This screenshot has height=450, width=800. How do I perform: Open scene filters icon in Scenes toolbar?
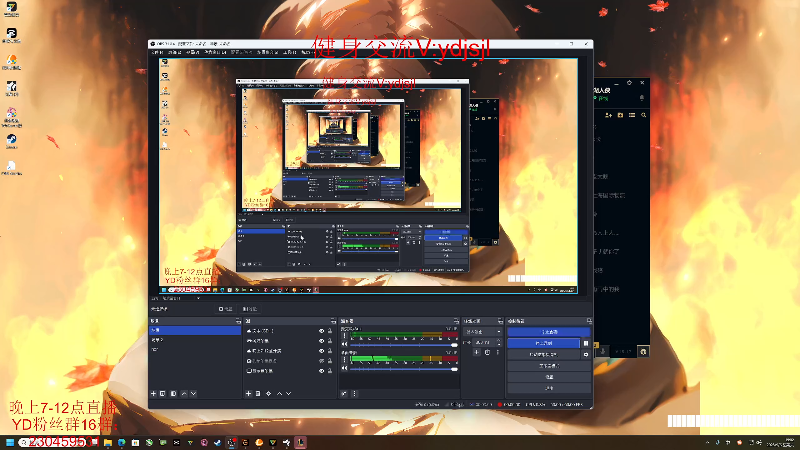coord(173,393)
